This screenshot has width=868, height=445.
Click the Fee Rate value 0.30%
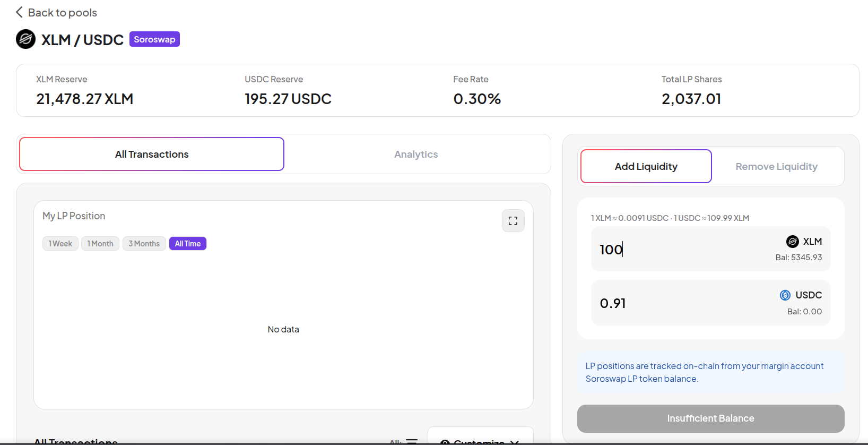[477, 99]
